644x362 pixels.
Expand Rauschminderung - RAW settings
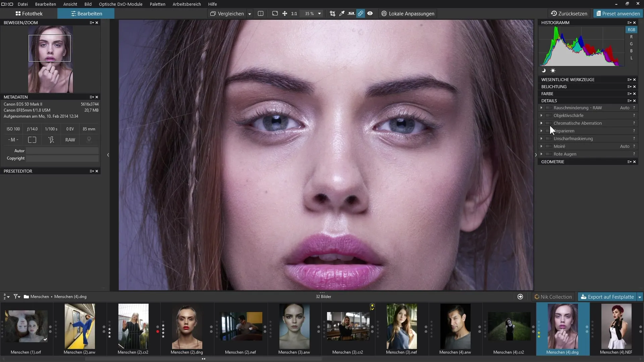541,108
